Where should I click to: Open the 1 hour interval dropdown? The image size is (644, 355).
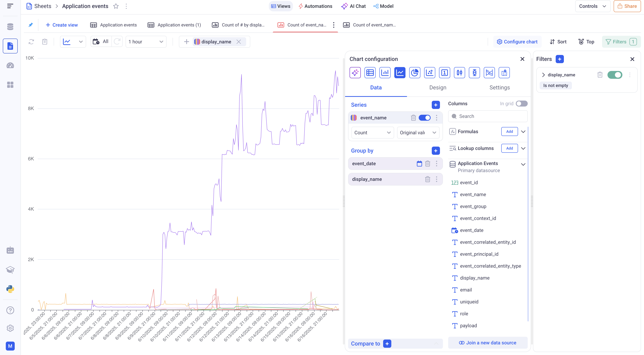point(146,42)
